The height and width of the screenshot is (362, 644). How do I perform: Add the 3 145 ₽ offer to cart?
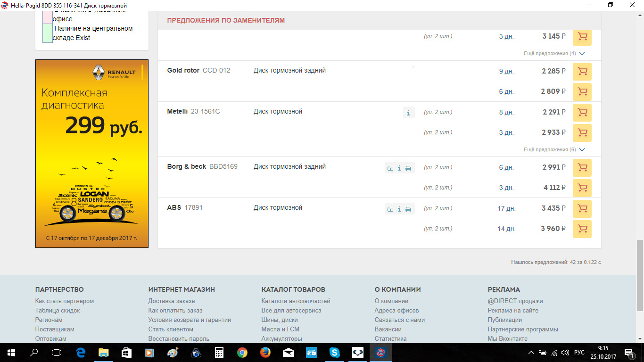click(582, 37)
